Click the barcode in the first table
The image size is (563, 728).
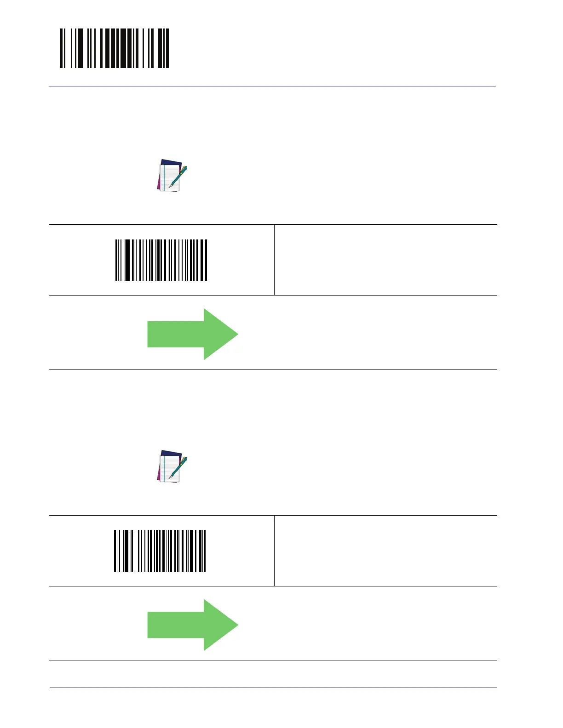[161, 260]
